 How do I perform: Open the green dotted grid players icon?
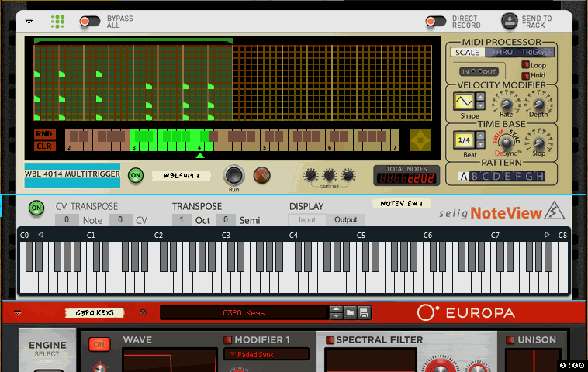pyautogui.click(x=57, y=22)
